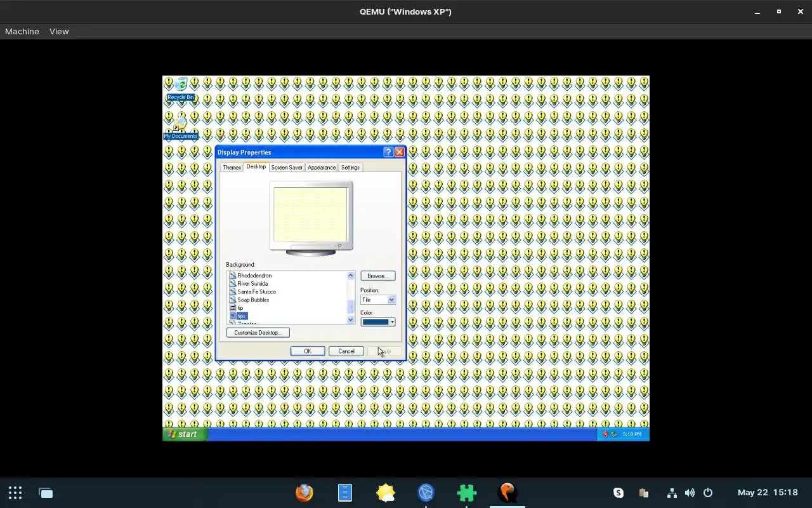Click Soap Bubbles image file icon
This screenshot has width=812, height=508.
tap(232, 300)
